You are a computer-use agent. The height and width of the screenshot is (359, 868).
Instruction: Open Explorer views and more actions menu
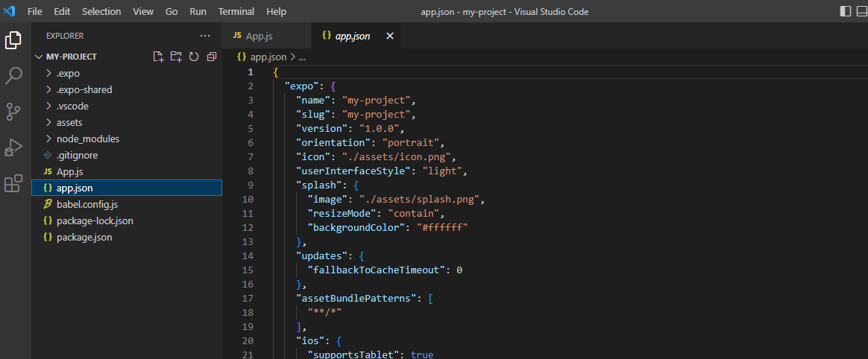[x=205, y=36]
